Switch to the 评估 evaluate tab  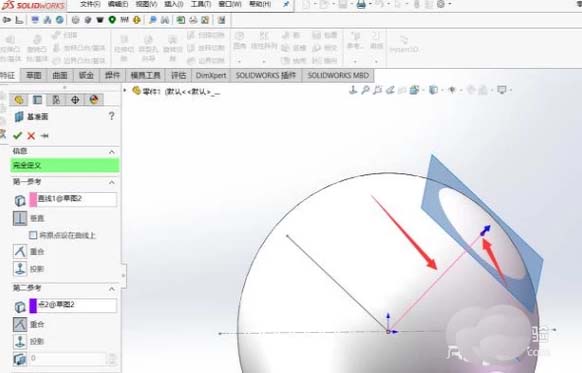[x=178, y=75]
